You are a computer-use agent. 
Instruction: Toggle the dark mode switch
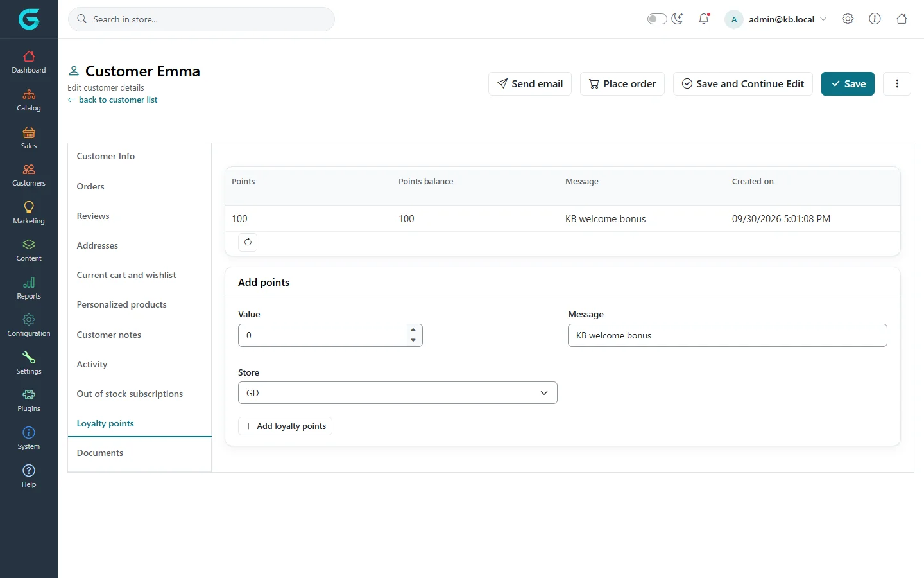pos(657,19)
